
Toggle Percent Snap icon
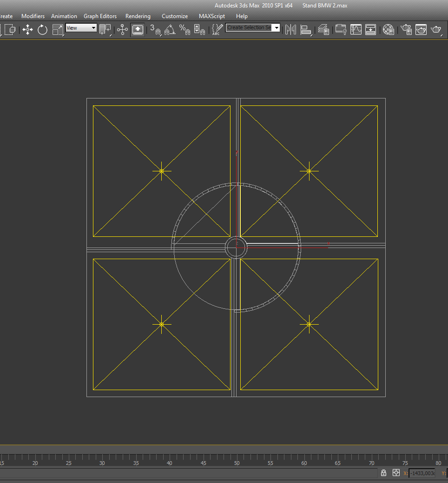click(x=184, y=30)
